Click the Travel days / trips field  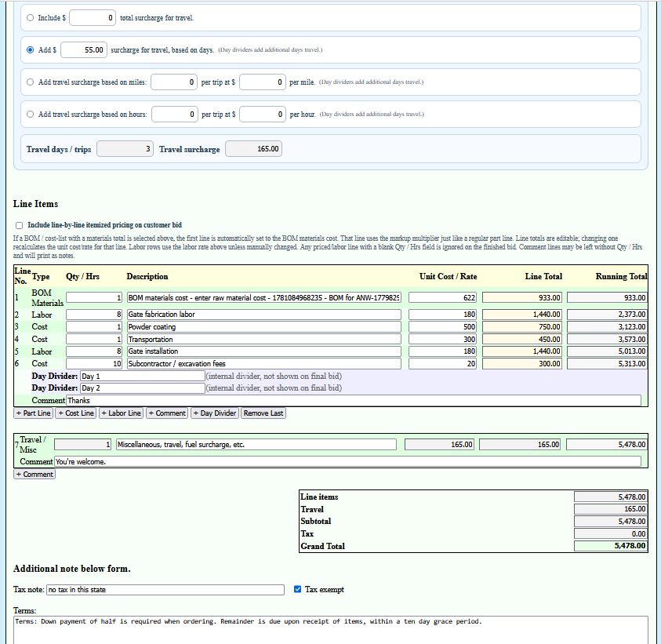(x=125, y=149)
